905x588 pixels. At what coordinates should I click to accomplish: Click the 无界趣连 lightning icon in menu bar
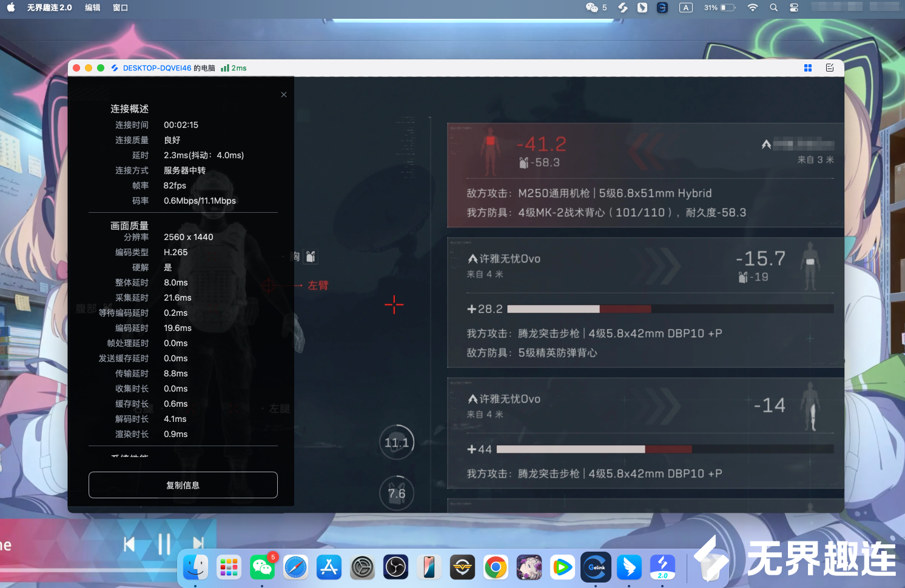pos(623,8)
